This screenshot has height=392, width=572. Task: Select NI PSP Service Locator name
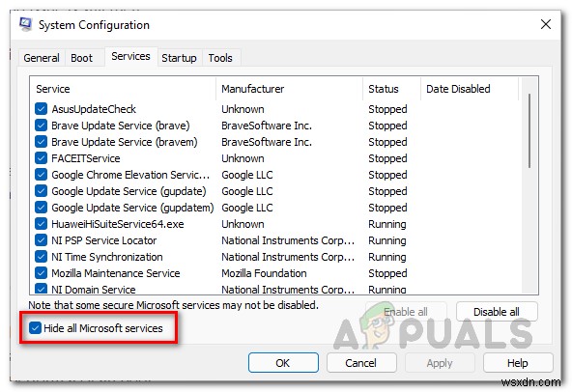click(104, 240)
